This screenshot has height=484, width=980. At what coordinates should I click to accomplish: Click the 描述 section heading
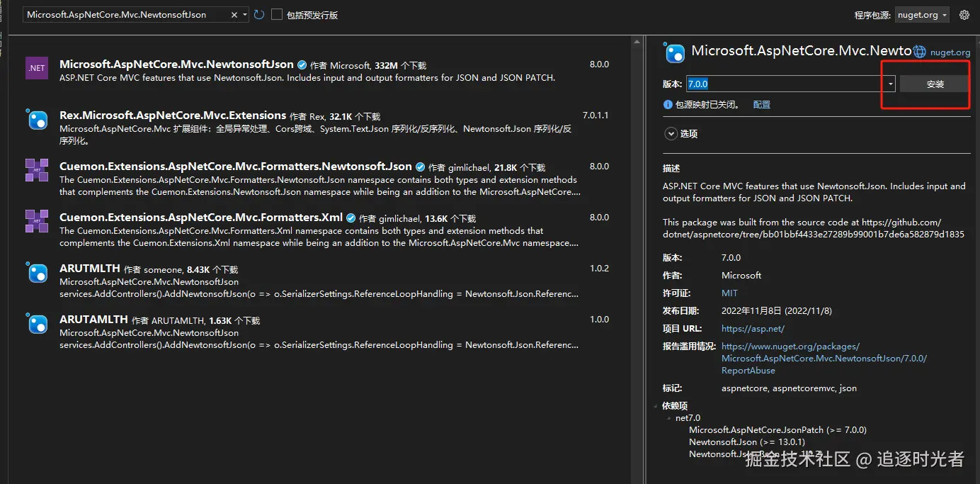671,169
